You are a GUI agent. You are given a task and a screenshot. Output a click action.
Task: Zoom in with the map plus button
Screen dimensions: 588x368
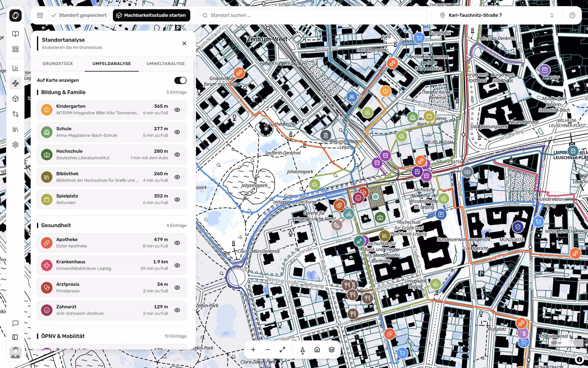253,350
